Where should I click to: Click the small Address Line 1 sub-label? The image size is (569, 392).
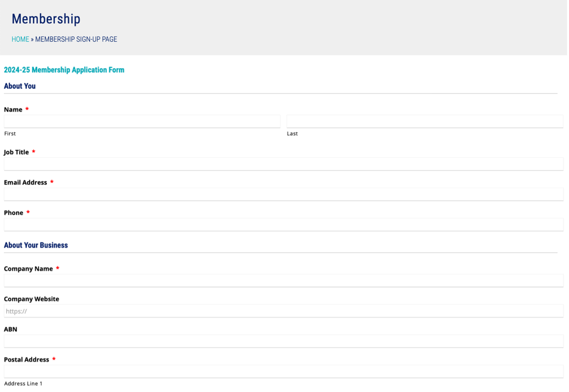[x=23, y=384]
